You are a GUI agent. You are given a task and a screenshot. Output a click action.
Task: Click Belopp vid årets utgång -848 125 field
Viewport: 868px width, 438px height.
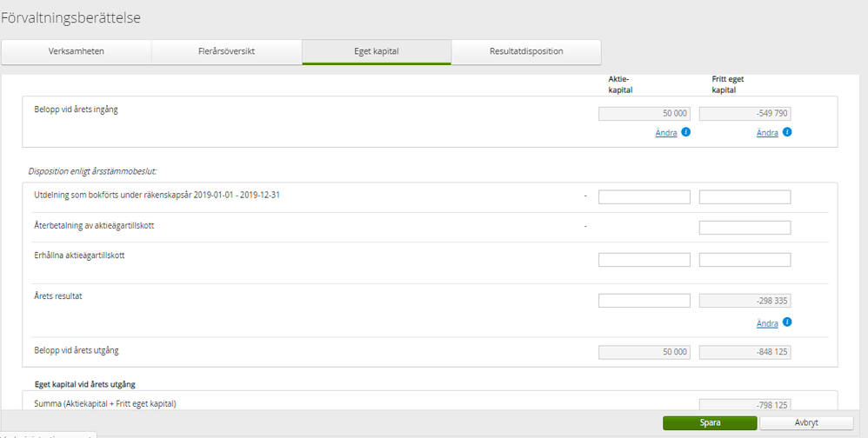(x=744, y=352)
